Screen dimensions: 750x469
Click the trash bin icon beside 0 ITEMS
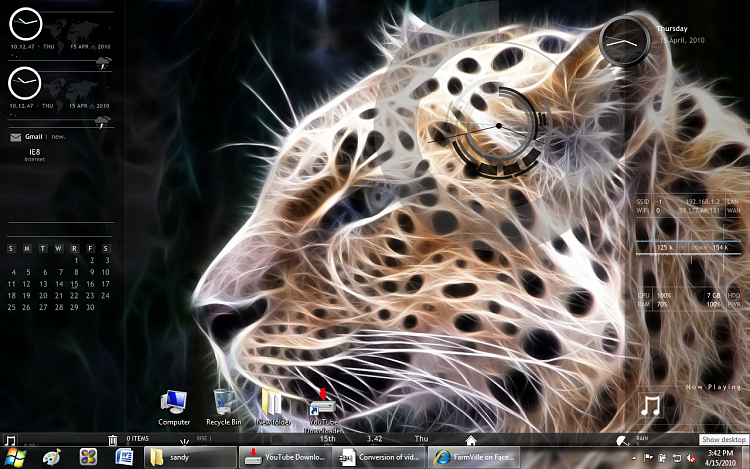tap(112, 440)
